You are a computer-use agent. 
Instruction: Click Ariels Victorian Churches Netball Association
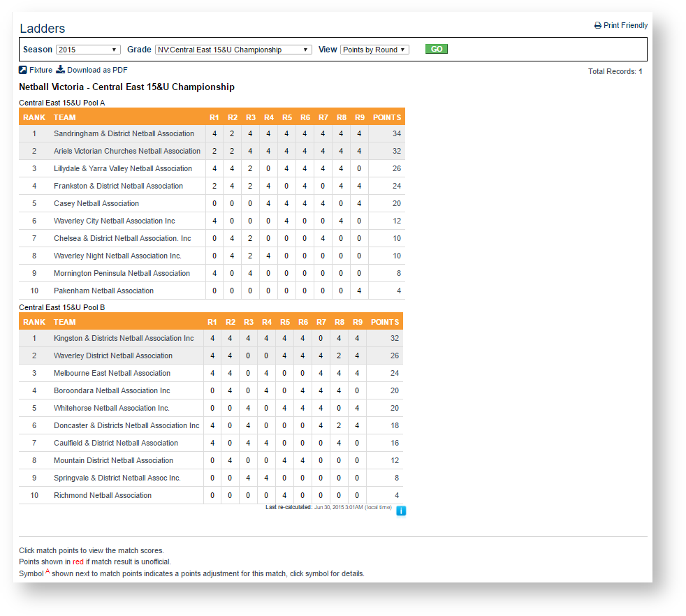tap(127, 151)
